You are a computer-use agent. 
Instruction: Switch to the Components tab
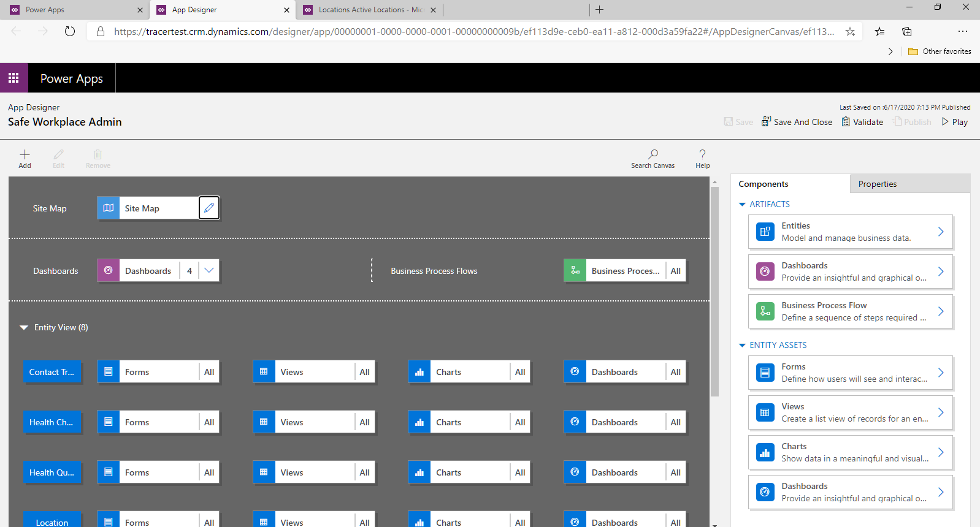791,184
